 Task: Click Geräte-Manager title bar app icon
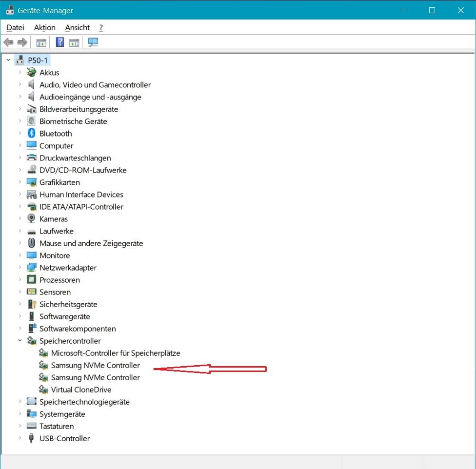click(10, 10)
